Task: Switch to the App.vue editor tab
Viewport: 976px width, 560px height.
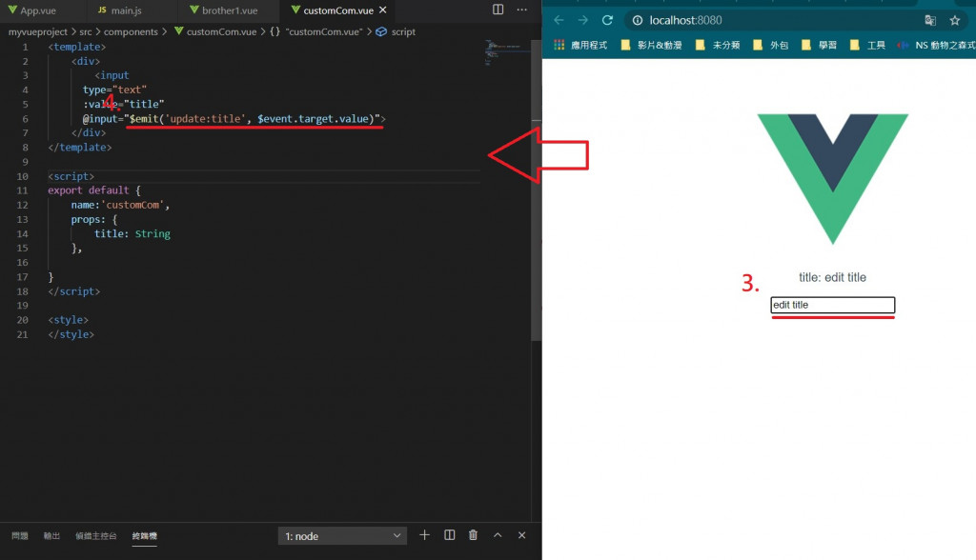Action: 32,10
